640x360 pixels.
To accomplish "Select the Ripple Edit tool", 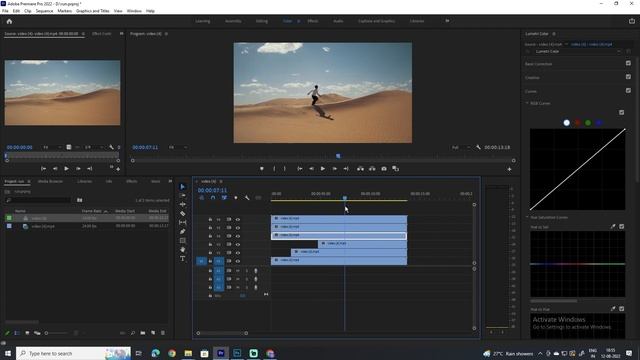I will (x=182, y=204).
